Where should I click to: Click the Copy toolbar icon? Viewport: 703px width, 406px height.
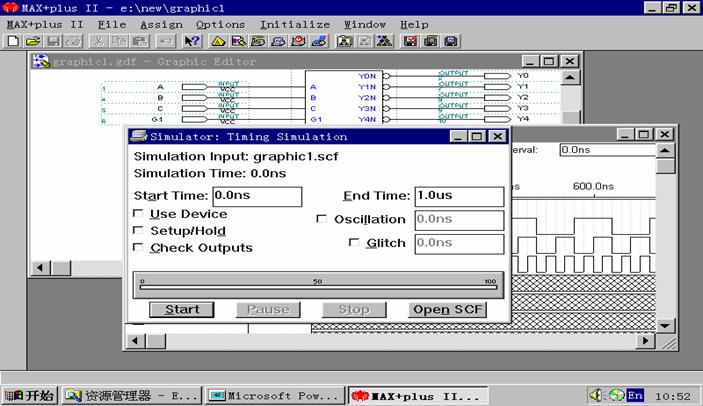pyautogui.click(x=119, y=41)
